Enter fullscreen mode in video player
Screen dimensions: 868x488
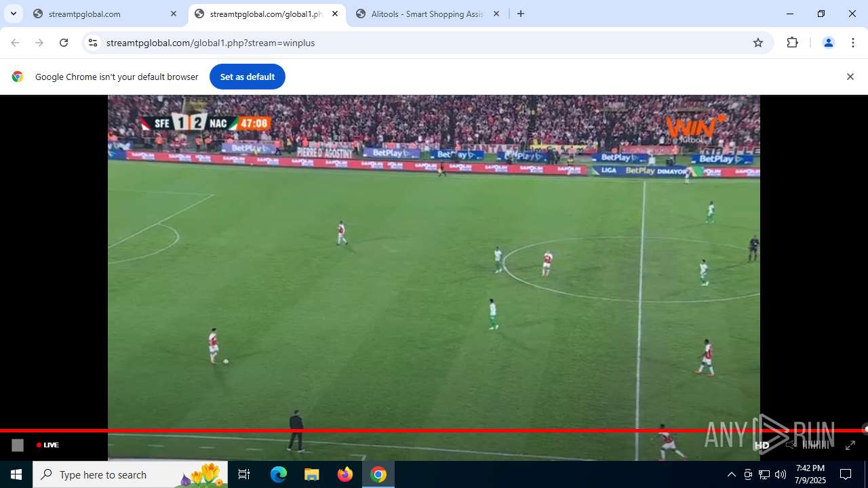pyautogui.click(x=850, y=445)
